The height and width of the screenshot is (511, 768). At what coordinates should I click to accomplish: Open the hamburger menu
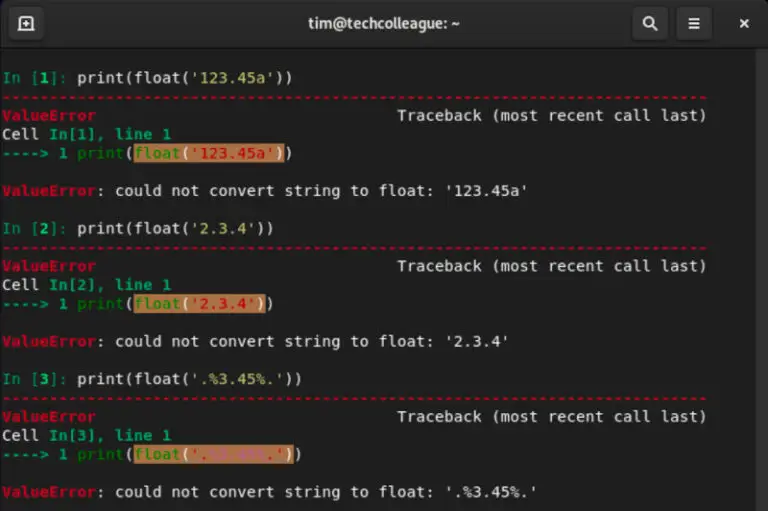[694, 23]
